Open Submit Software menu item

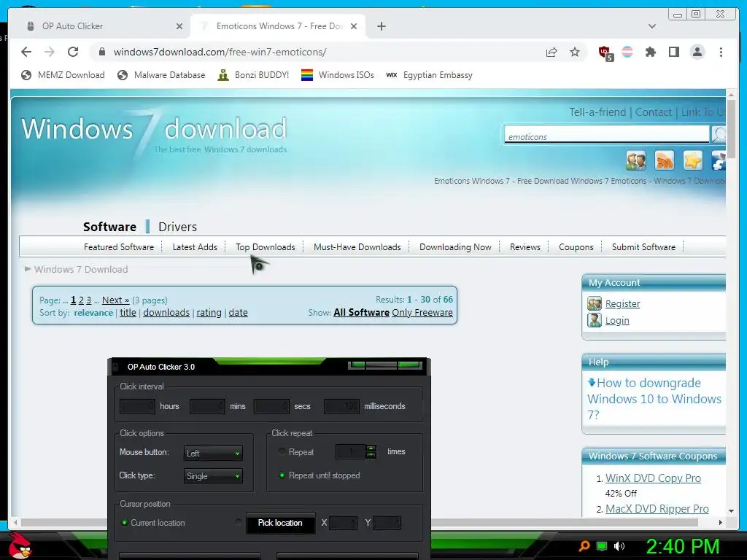(643, 246)
